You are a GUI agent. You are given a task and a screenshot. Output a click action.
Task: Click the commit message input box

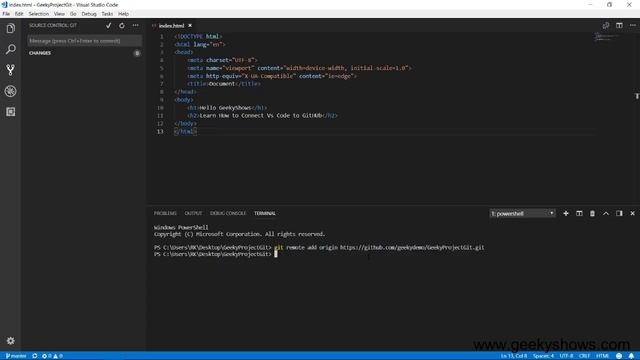84,41
